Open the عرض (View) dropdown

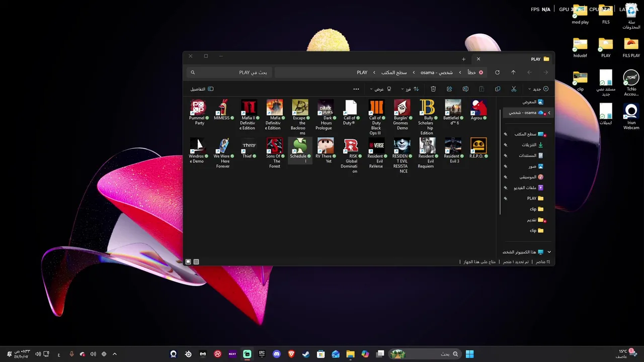coord(380,89)
